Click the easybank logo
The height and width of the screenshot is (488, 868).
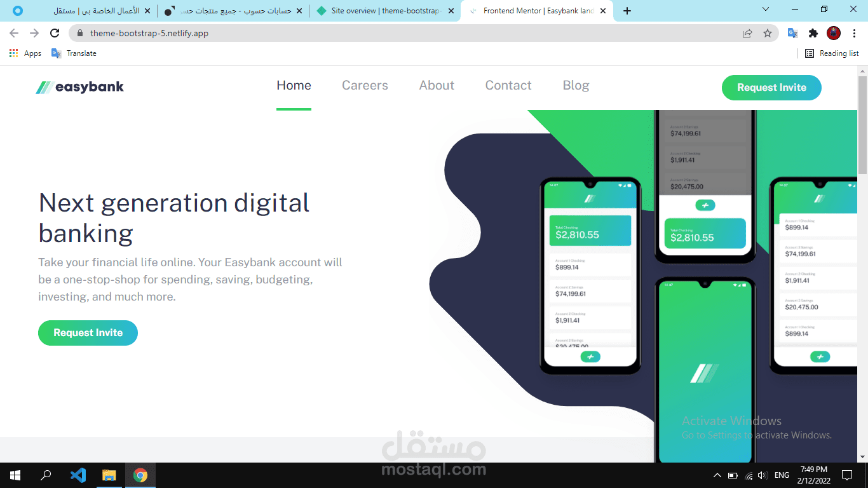(79, 86)
